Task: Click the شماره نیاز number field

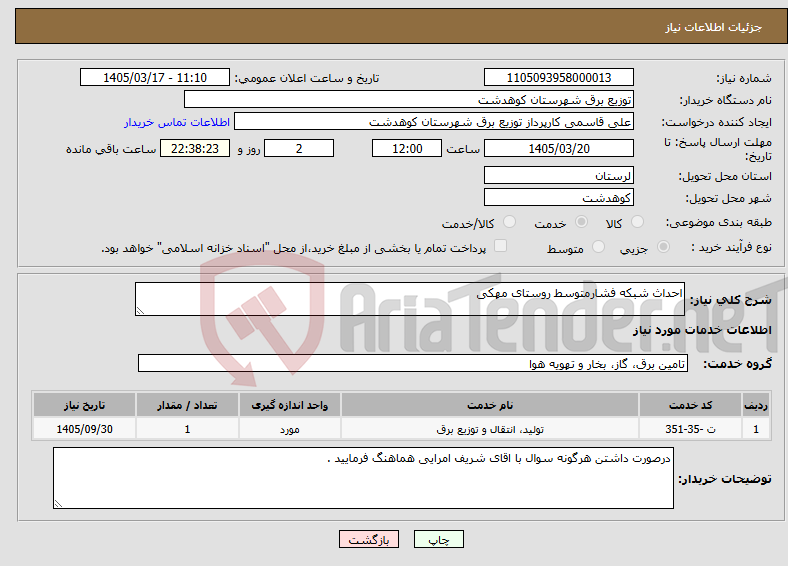Action: pyautogui.click(x=558, y=77)
